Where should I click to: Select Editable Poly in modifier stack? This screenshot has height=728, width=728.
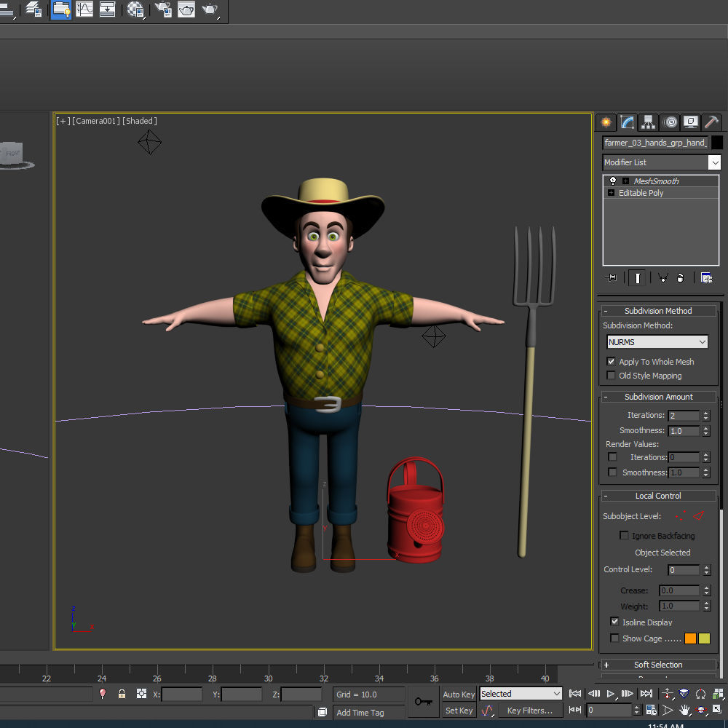tap(641, 193)
